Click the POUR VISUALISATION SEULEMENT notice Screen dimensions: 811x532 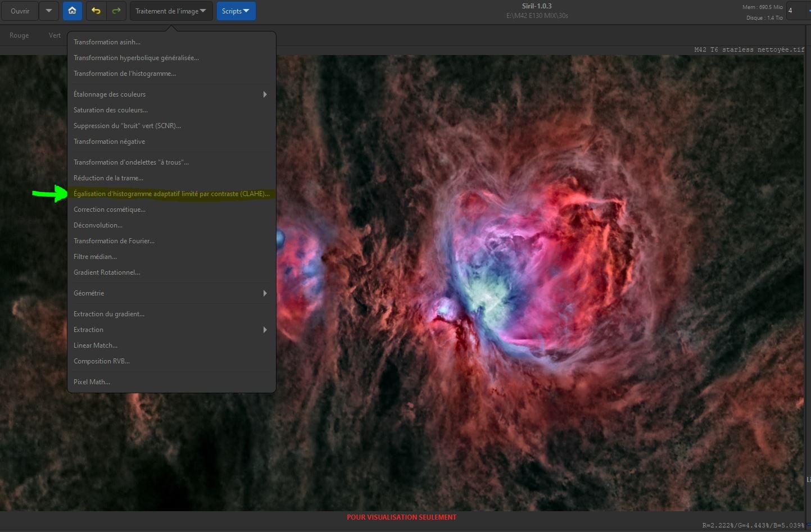[x=401, y=517]
